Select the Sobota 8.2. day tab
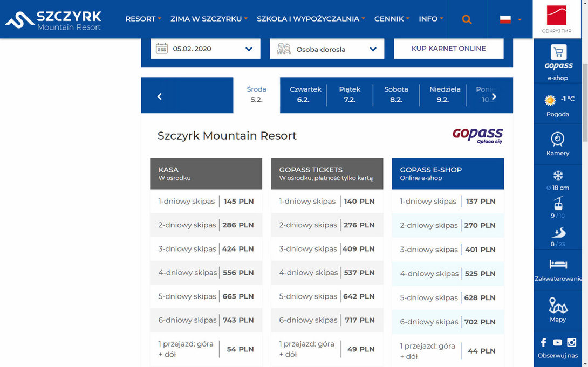This screenshot has width=588, height=367. (396, 94)
